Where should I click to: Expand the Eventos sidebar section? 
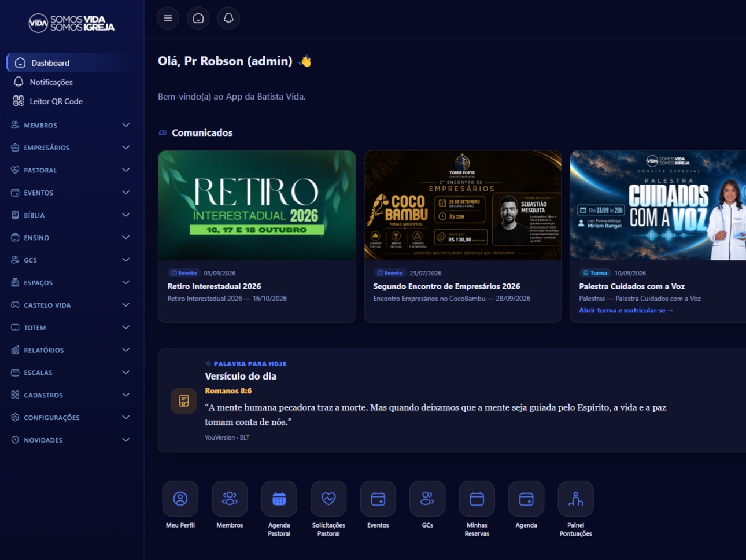(x=71, y=193)
